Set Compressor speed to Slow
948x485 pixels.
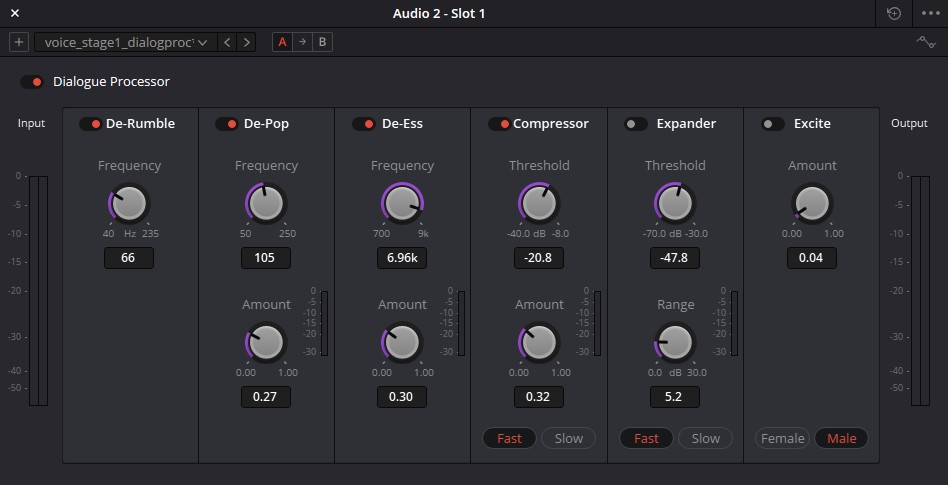(x=568, y=438)
